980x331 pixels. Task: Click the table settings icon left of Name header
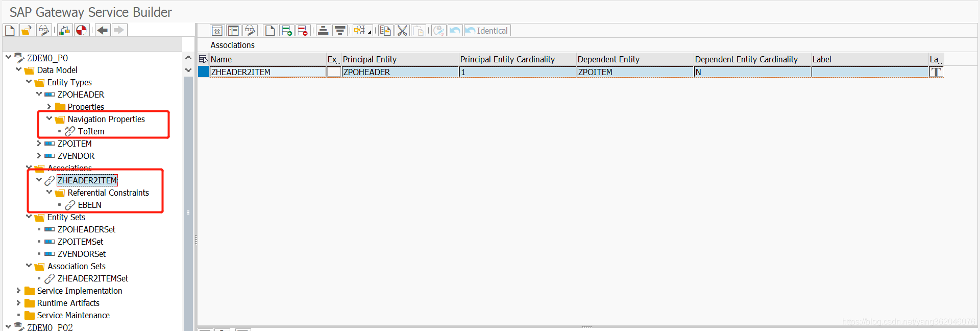(x=203, y=59)
